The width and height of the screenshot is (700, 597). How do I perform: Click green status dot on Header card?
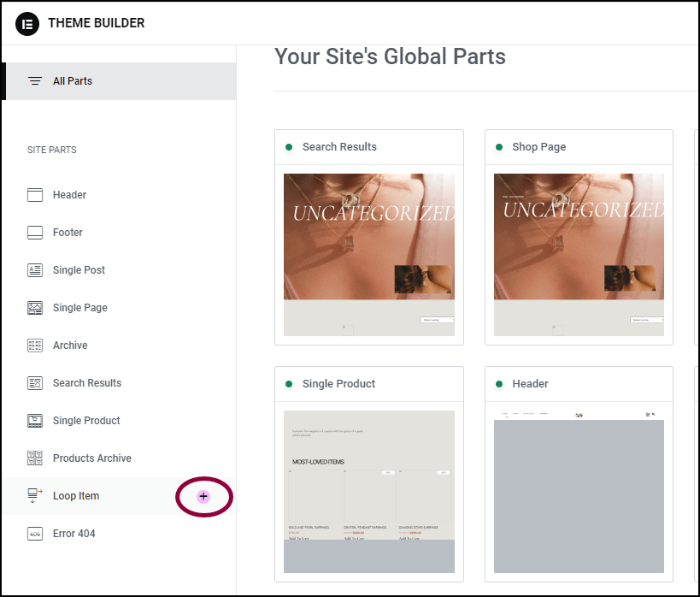499,384
